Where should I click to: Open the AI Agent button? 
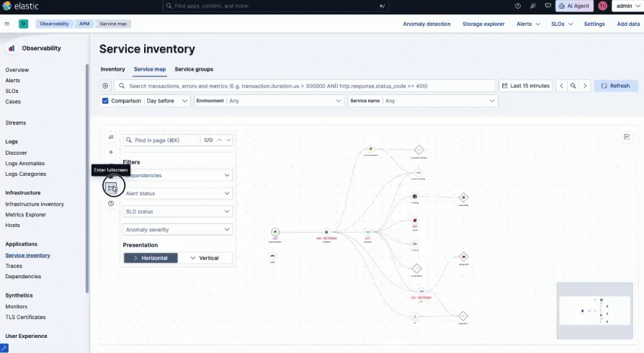click(x=574, y=6)
